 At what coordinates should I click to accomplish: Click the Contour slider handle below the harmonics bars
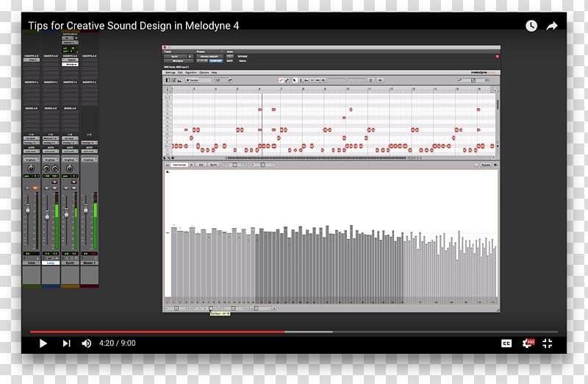click(210, 308)
